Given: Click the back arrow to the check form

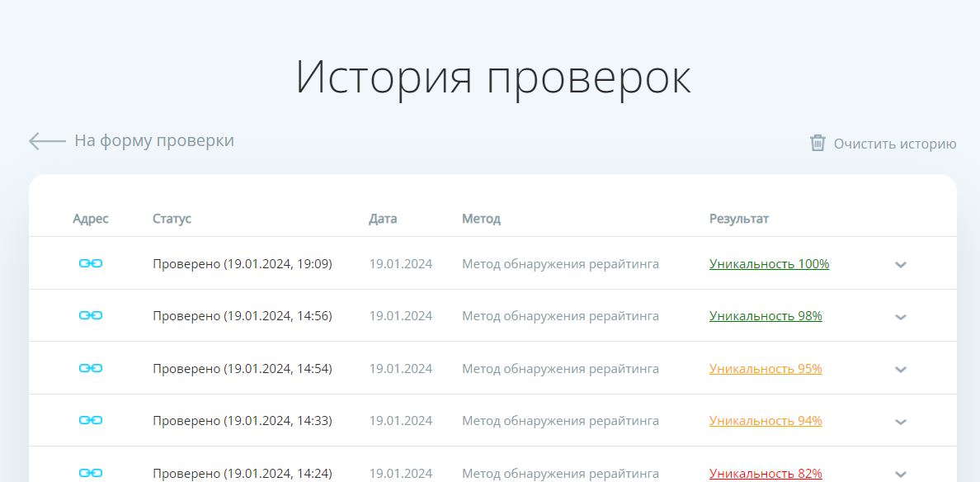Looking at the screenshot, I should click(47, 141).
